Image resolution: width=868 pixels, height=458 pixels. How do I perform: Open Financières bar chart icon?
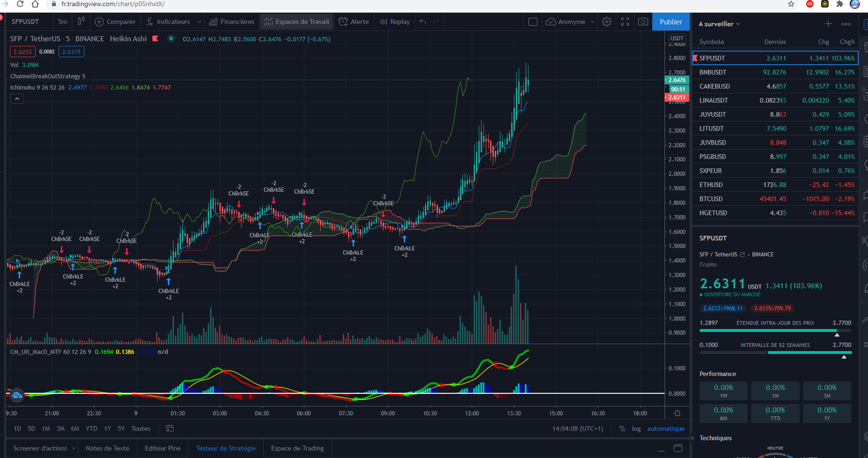232,22
